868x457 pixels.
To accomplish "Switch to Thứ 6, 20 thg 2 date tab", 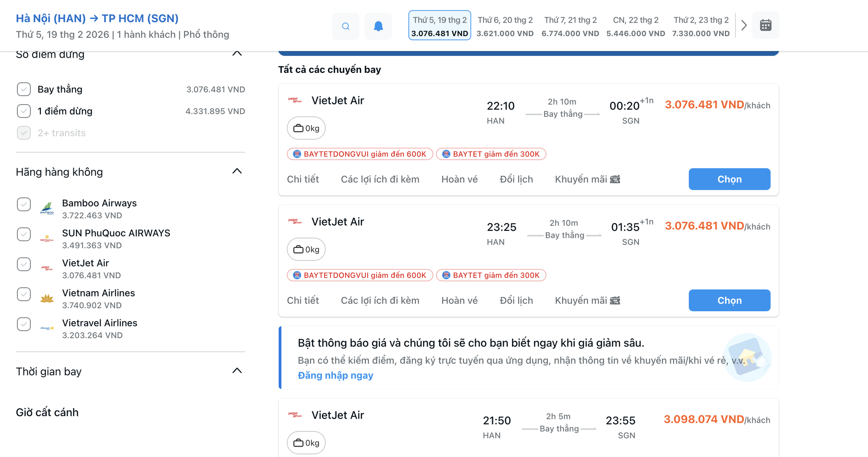I will point(505,26).
